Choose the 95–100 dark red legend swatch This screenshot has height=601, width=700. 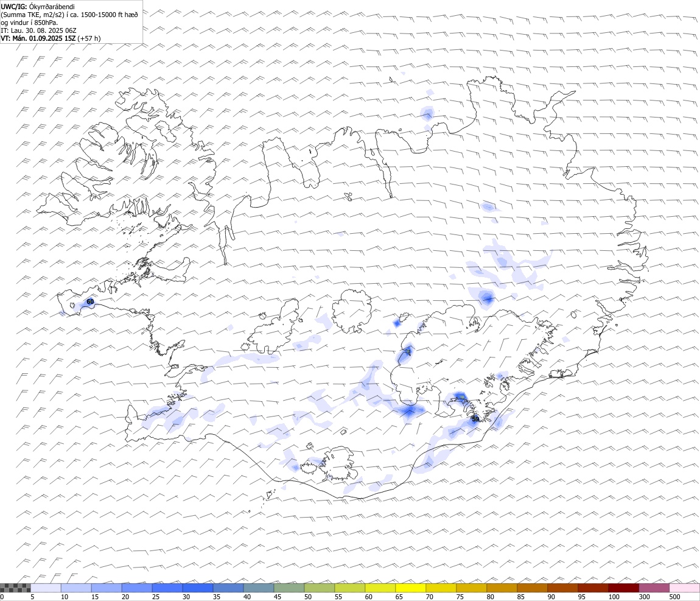[x=593, y=588]
